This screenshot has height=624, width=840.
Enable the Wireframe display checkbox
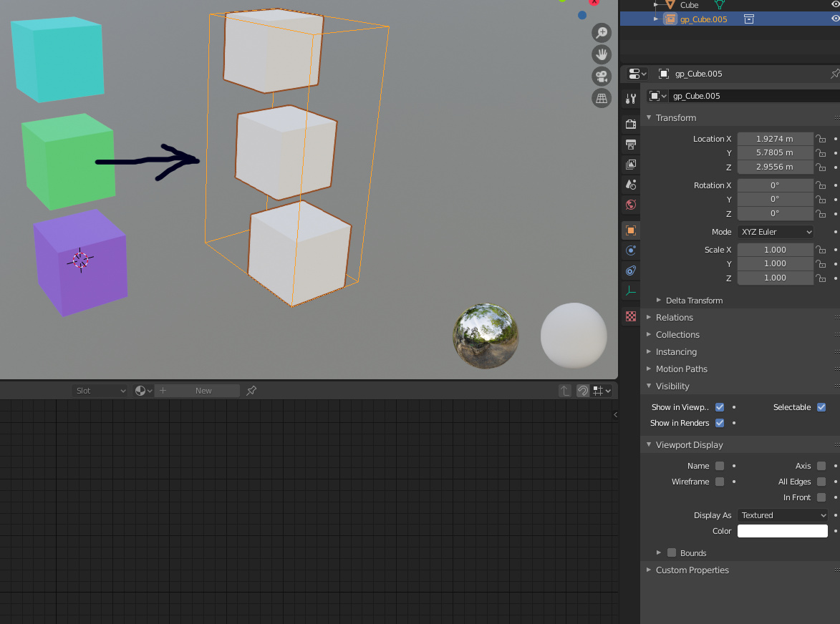(x=720, y=482)
